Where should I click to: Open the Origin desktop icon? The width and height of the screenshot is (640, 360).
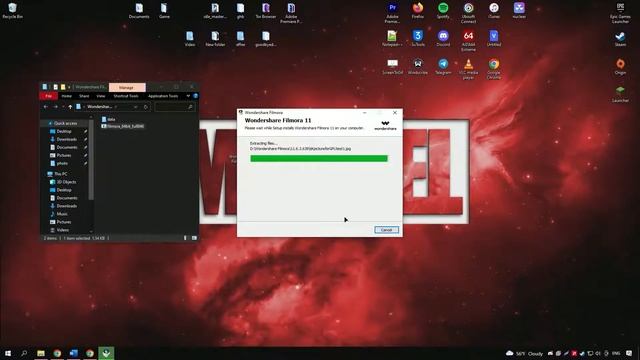pos(620,67)
